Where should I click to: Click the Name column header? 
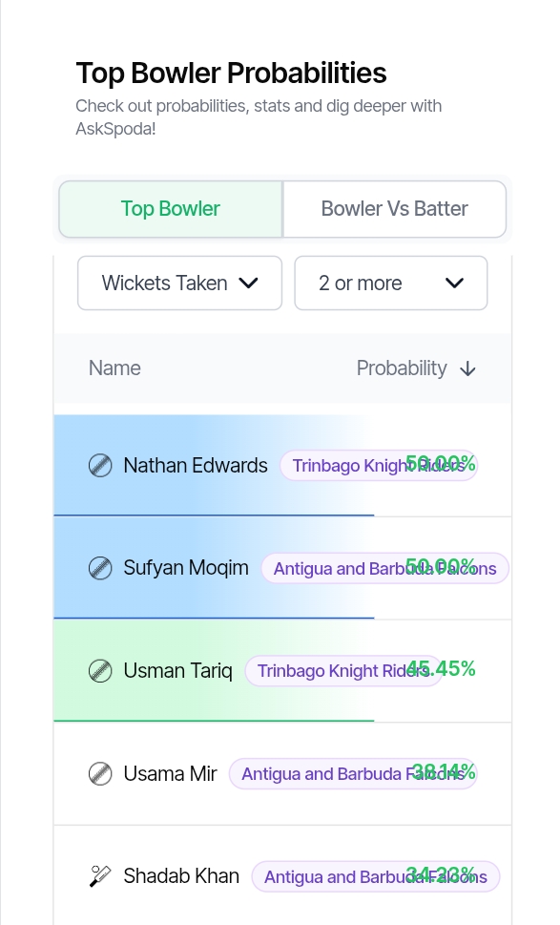point(114,368)
